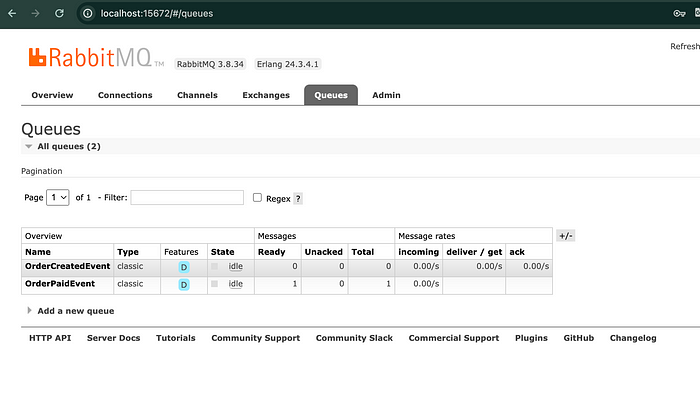Click the RabbitMQ logo
The image size is (700, 398).
point(96,58)
